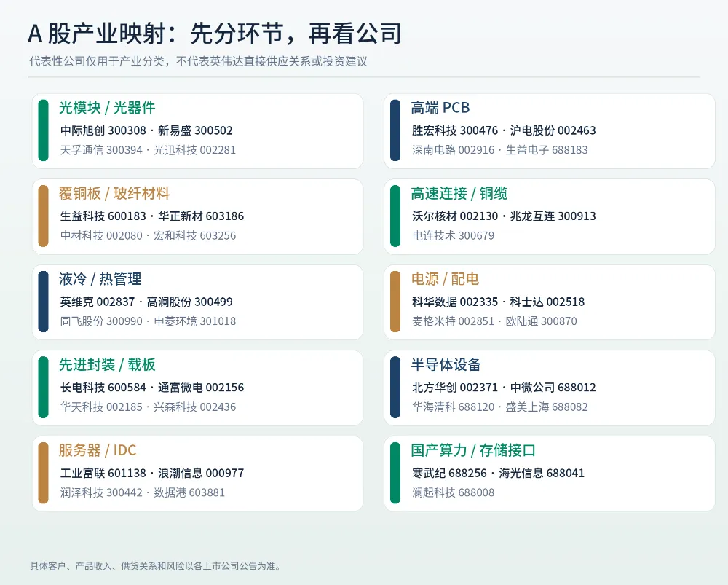Select the line 沃尔核材 002130 · 兆龙互连 300913
The width and height of the screenshot is (728, 585).
(x=504, y=216)
